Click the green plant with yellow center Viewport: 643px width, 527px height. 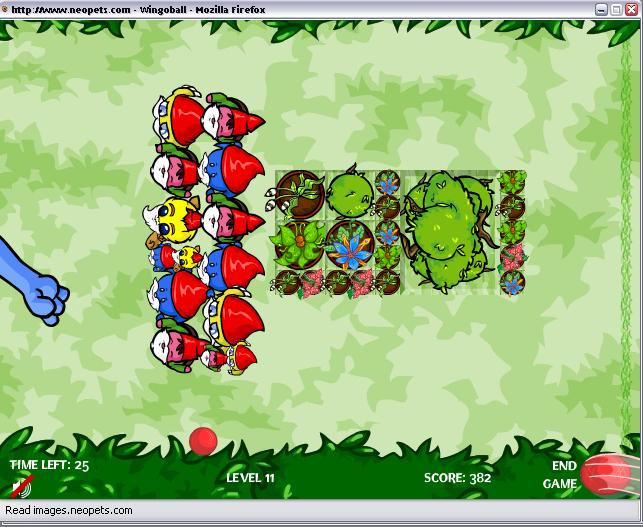298,242
